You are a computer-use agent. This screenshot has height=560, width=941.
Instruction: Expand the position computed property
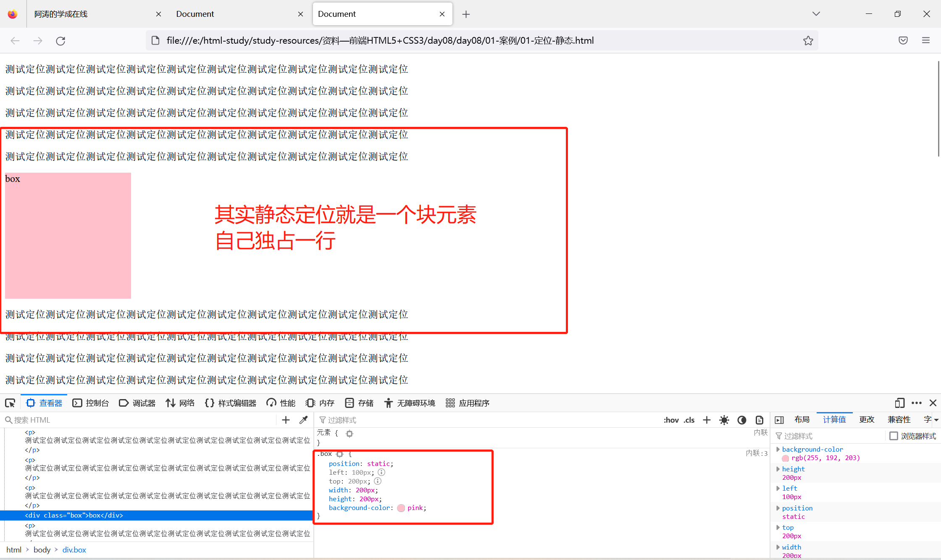coord(778,508)
